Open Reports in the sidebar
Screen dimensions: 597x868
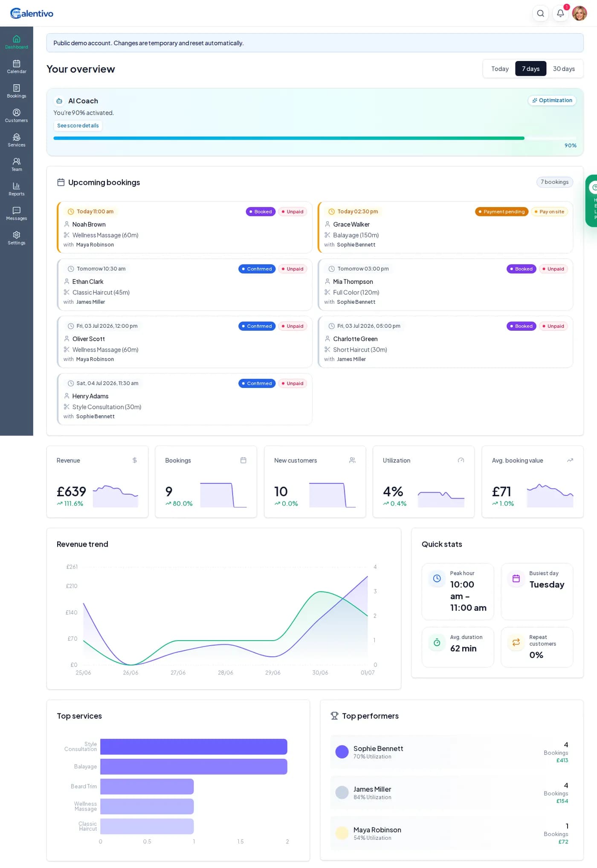(16, 189)
